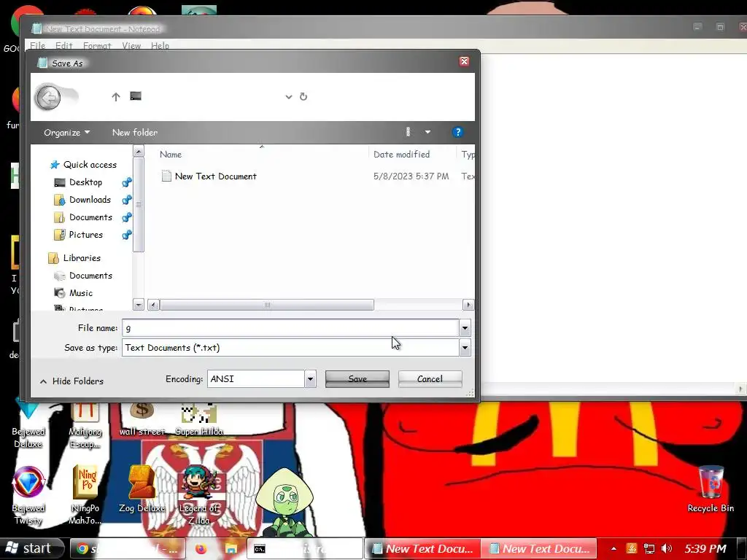Click the Cancel button

tap(430, 379)
